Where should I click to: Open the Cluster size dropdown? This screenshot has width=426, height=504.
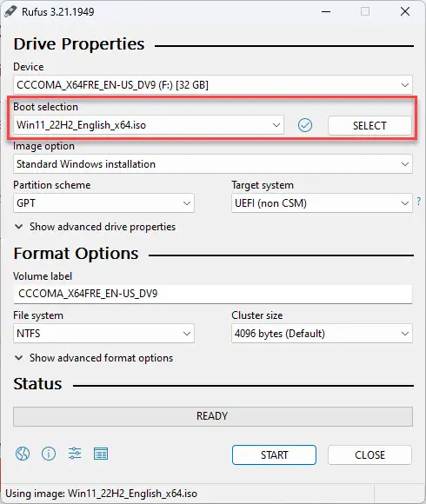click(322, 334)
